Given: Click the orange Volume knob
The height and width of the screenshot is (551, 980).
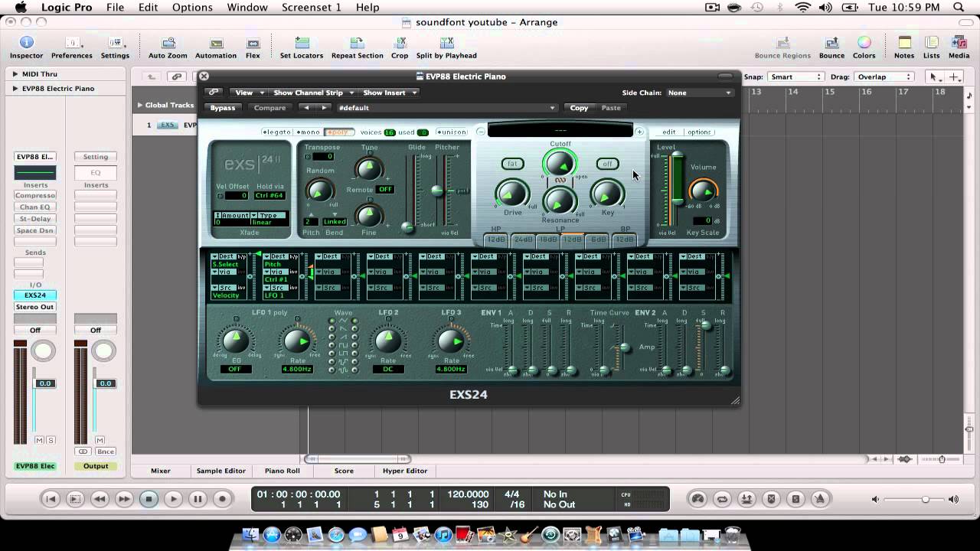Looking at the screenshot, I should click(x=703, y=190).
